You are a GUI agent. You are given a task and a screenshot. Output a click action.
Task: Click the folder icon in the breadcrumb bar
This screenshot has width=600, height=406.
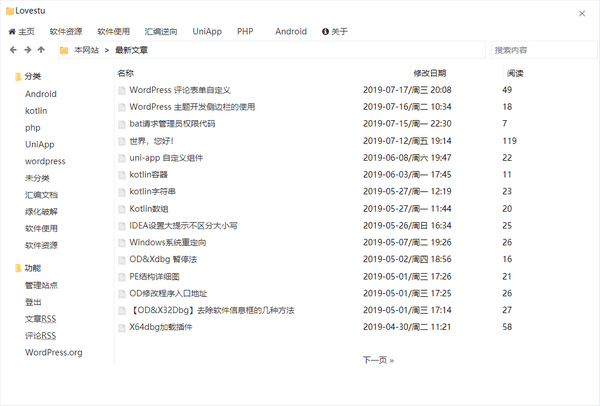pos(64,50)
